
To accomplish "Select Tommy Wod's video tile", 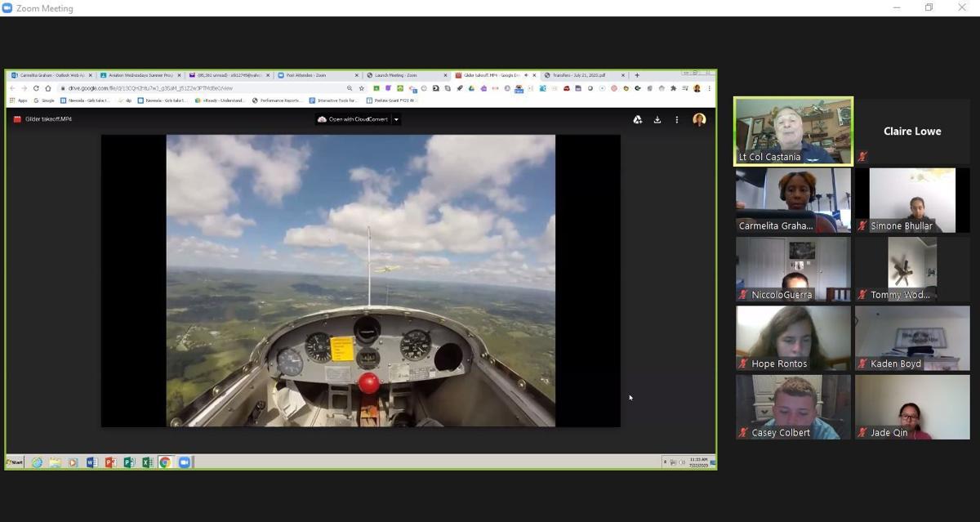I will pyautogui.click(x=912, y=270).
